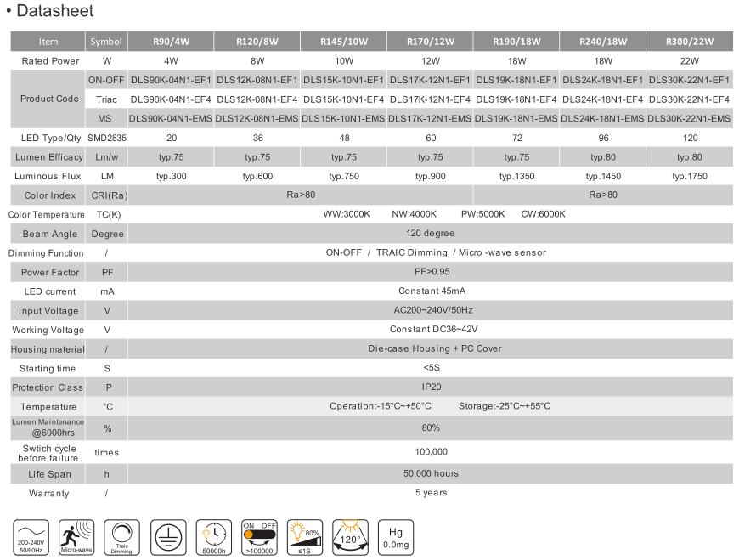Click the 120° beam angle icon
The height and width of the screenshot is (560, 756).
click(349, 537)
